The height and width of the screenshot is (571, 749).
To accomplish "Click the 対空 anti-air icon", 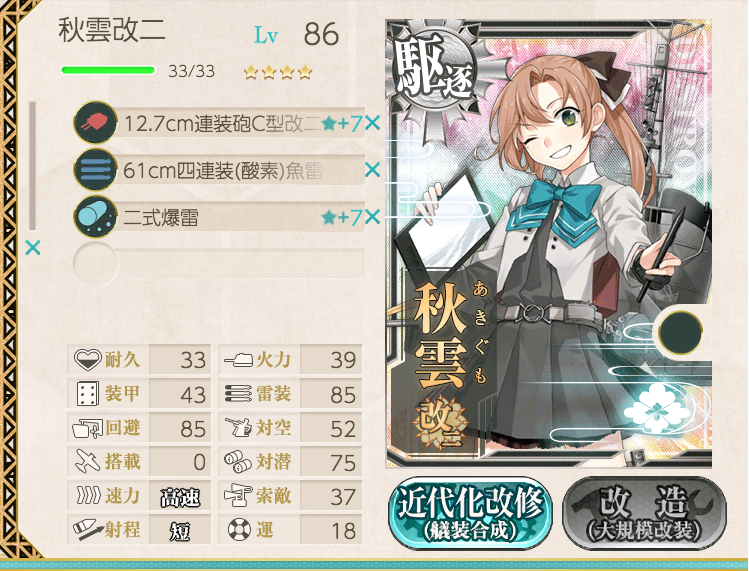I will (238, 427).
